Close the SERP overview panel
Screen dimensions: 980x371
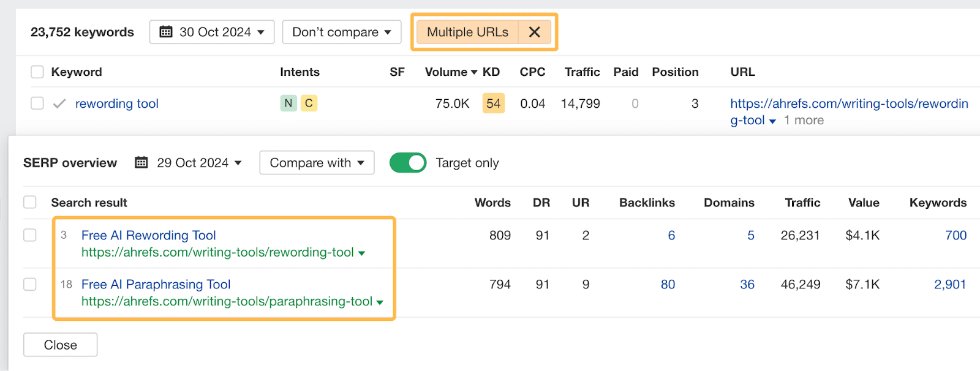point(60,345)
